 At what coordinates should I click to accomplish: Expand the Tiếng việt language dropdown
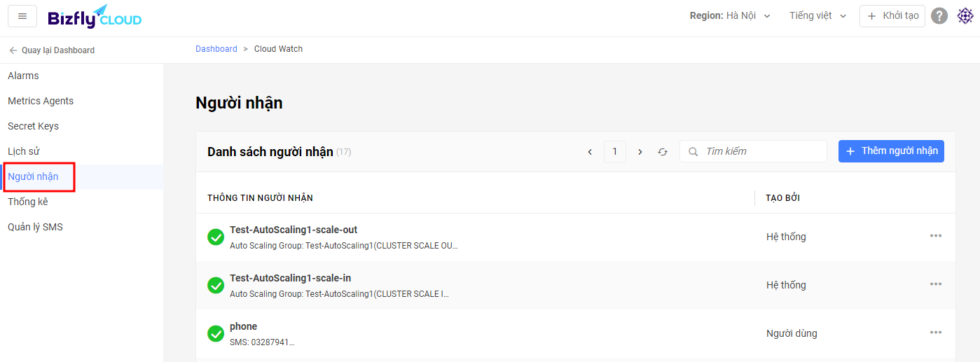pos(818,16)
